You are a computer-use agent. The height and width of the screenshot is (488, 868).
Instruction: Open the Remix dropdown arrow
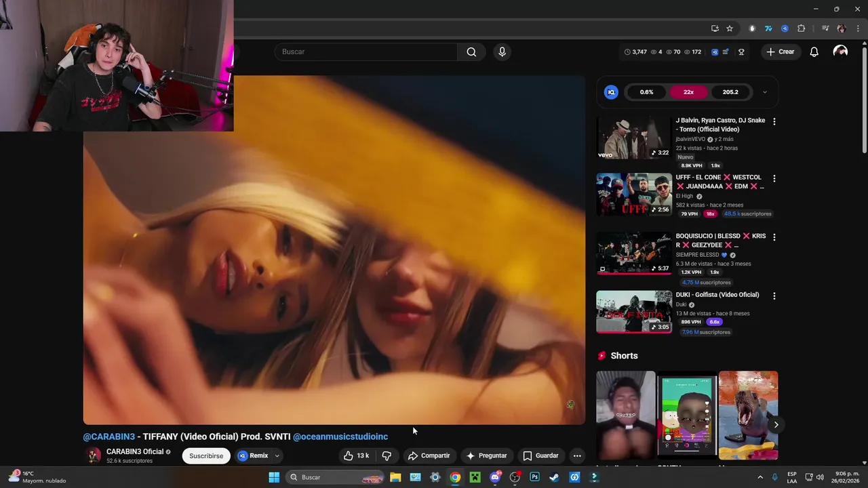277,455
